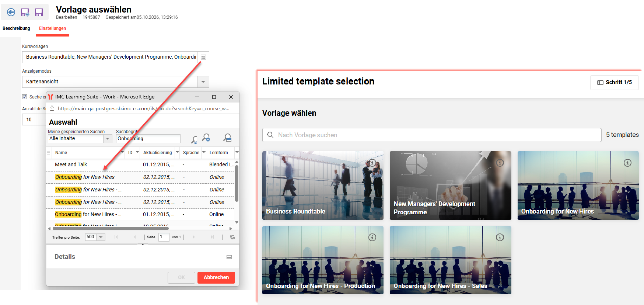This screenshot has width=644, height=305.
Task: Show info for Onboarding for New Hires - Sales
Action: coord(500,237)
